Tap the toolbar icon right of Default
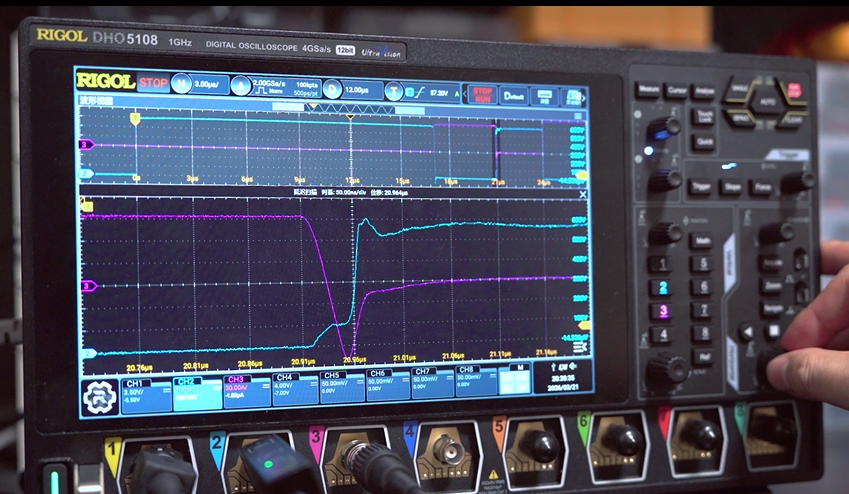The image size is (849, 494). 544,96
